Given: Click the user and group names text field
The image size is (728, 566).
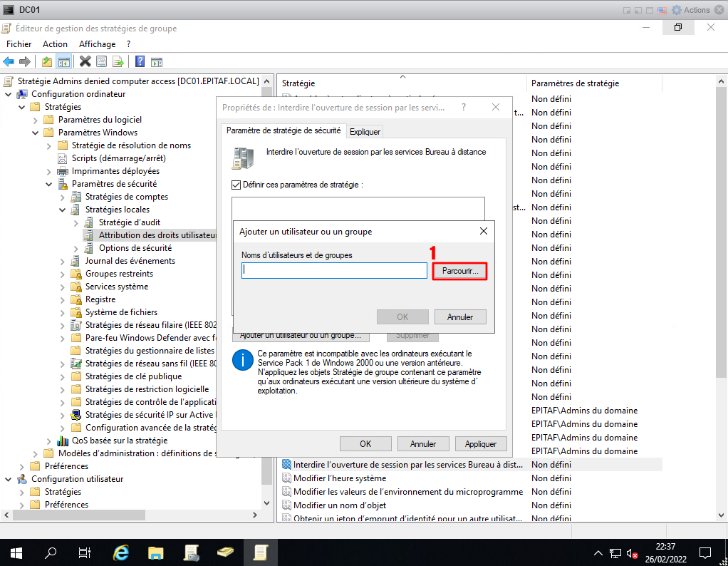Looking at the screenshot, I should pyautogui.click(x=333, y=271).
